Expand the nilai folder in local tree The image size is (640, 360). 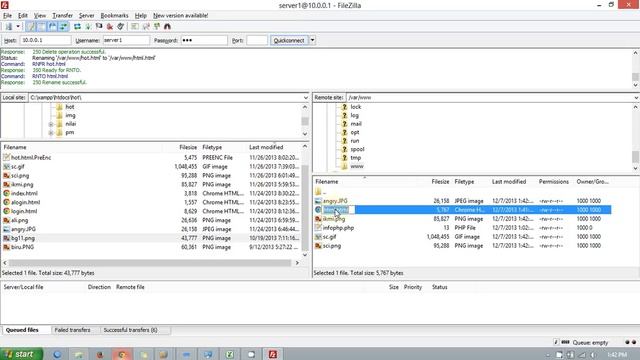tap(51, 124)
